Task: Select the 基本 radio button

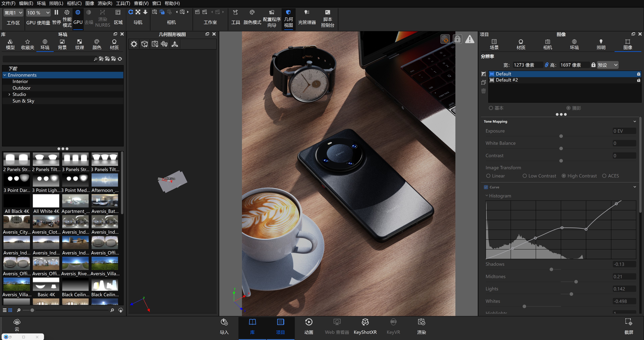Action: coord(491,108)
